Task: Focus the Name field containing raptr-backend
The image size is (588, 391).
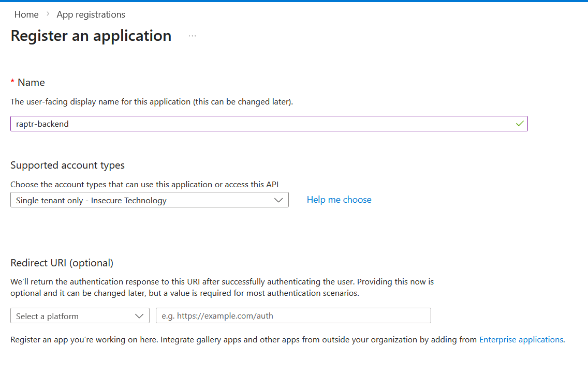Action: click(x=259, y=124)
